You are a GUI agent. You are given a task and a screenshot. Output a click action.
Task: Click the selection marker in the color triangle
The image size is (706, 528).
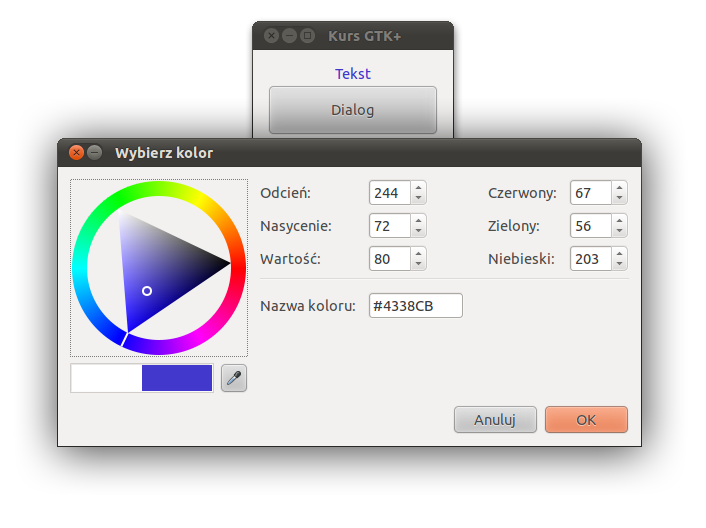pyautogui.click(x=147, y=291)
